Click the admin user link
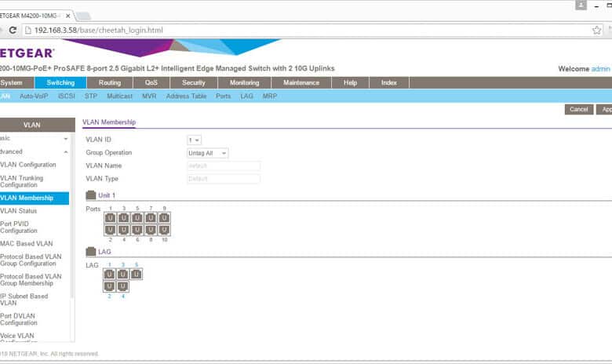The image size is (612, 364). [x=600, y=69]
